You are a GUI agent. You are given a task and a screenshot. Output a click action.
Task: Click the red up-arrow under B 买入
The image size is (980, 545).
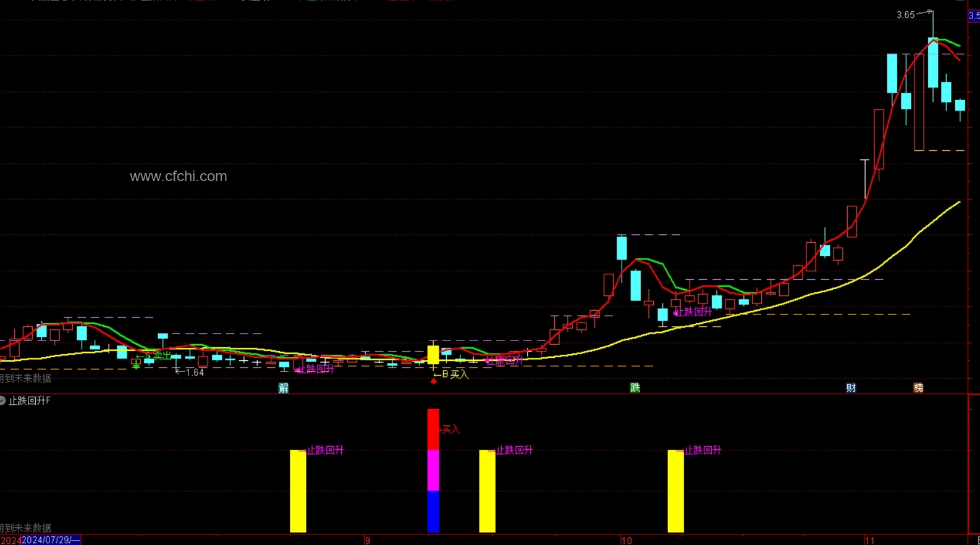pyautogui.click(x=434, y=381)
